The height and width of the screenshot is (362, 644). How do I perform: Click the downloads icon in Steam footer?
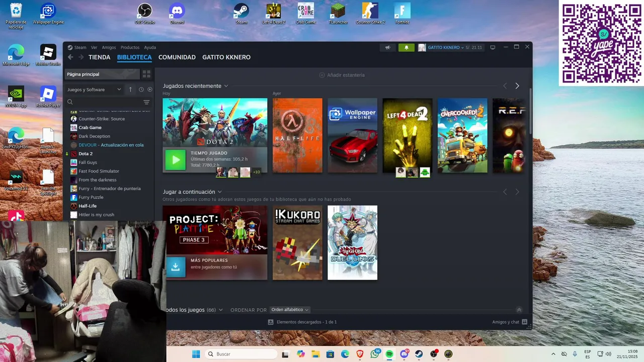coord(271,322)
